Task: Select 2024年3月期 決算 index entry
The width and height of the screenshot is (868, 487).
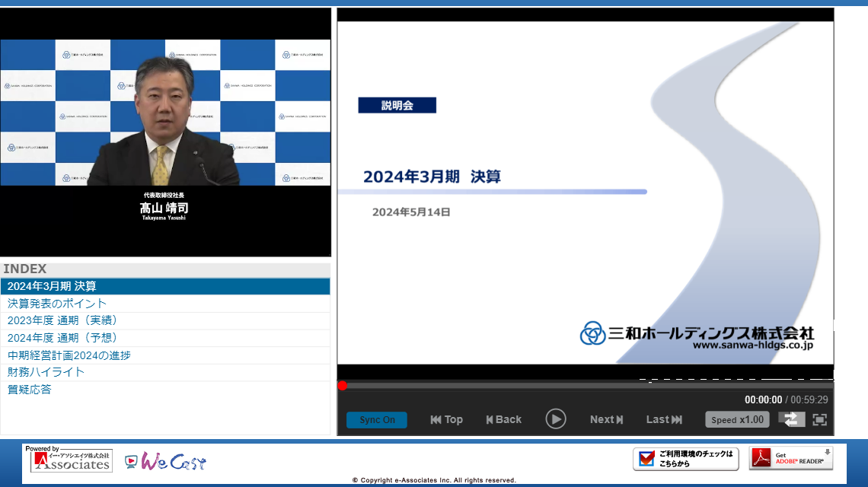Action: tap(52, 287)
